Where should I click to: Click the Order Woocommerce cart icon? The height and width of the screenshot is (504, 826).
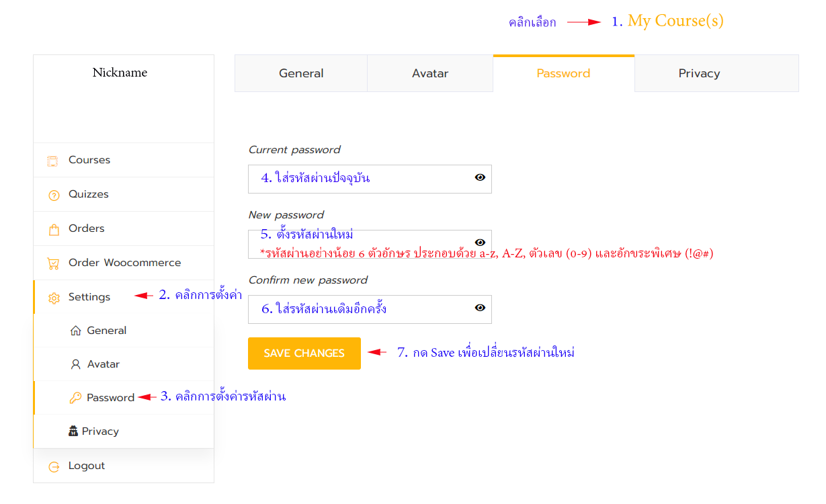[53, 263]
